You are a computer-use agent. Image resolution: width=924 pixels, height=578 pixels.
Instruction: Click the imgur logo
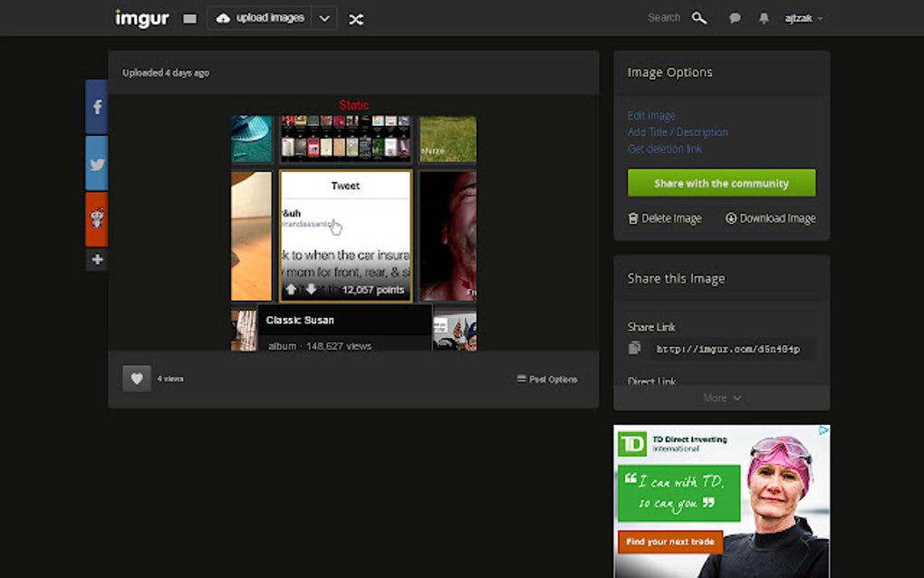point(141,17)
